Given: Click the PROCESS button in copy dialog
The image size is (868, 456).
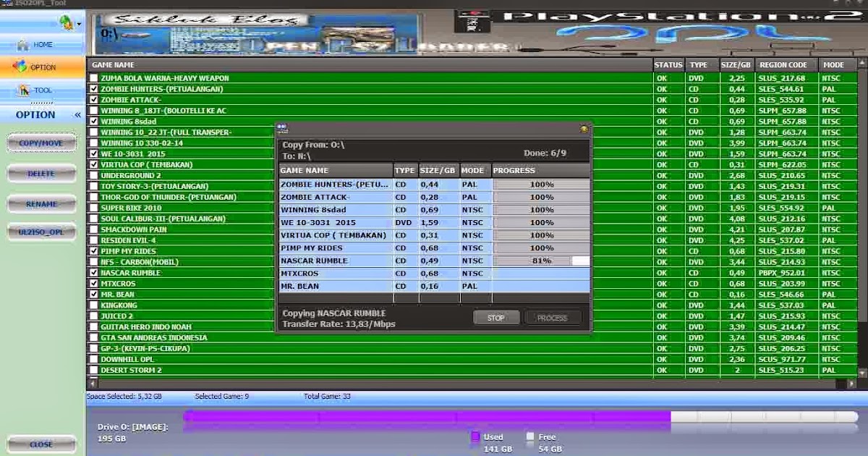Looking at the screenshot, I should (x=552, y=318).
